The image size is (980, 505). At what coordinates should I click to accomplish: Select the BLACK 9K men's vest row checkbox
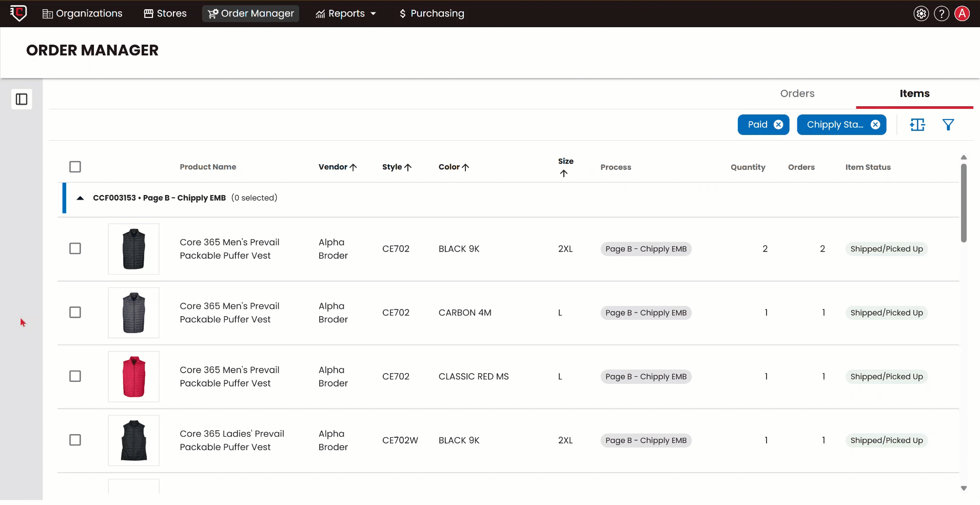pyautogui.click(x=75, y=249)
